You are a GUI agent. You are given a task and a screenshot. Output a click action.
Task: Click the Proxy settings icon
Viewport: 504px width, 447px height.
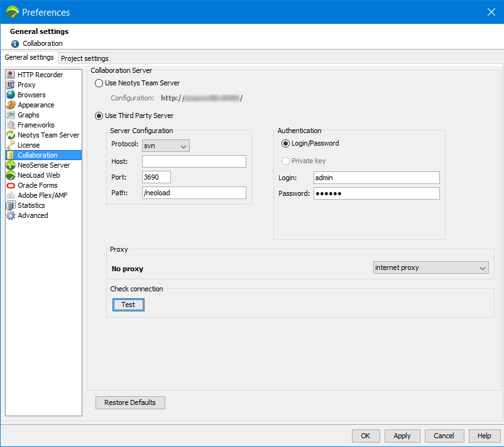[11, 85]
